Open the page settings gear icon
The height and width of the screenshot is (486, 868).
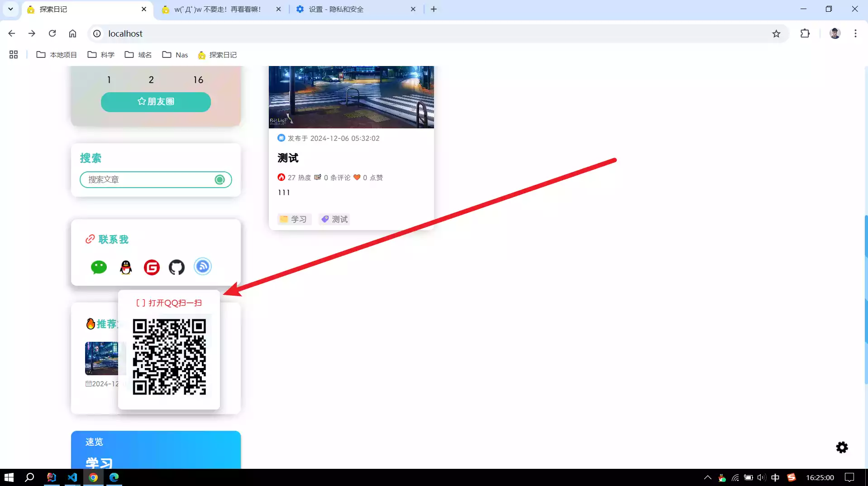[x=842, y=448]
